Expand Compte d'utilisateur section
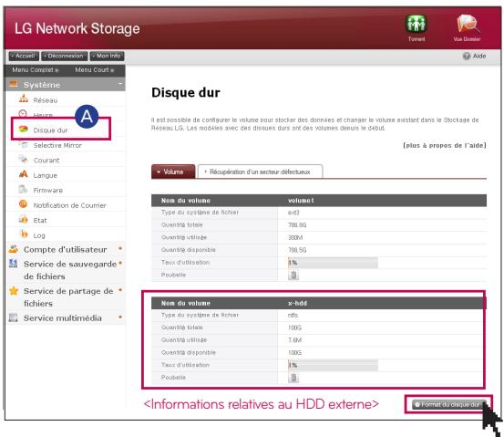This screenshot has height=437, width=504. click(120, 248)
